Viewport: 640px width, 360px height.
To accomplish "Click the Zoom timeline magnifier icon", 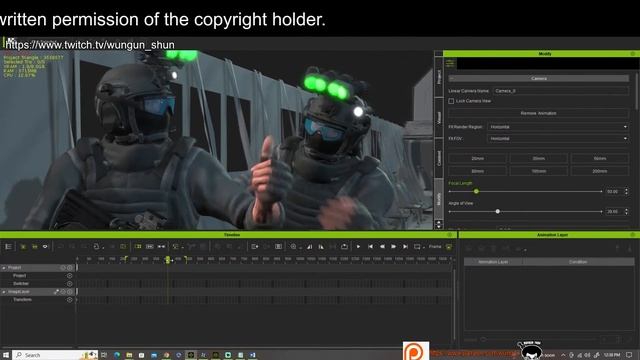I will pos(293,247).
